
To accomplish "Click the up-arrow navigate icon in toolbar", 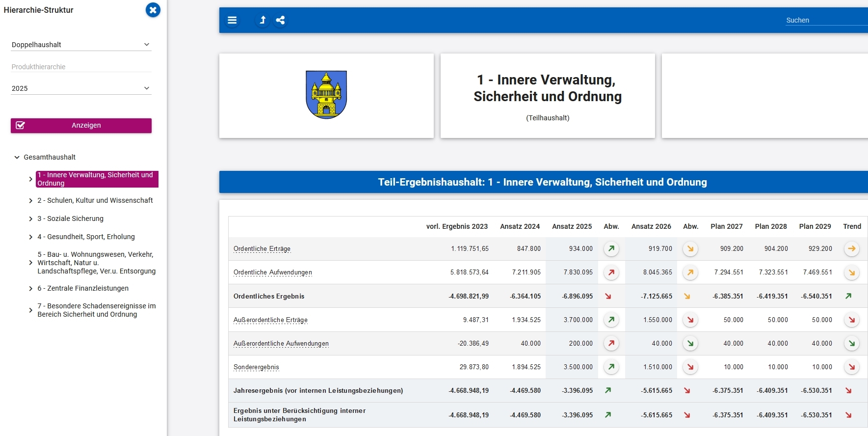I will (x=263, y=20).
